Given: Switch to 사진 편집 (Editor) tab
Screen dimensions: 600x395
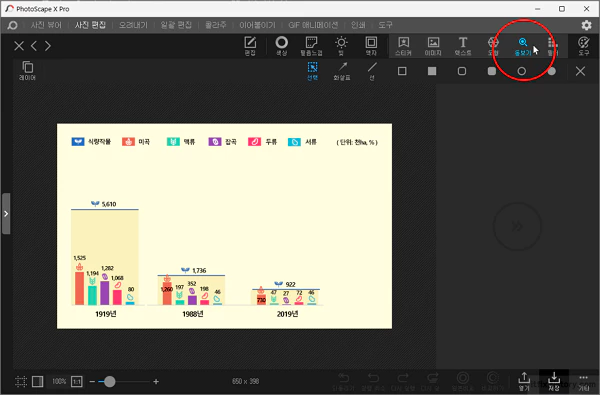Looking at the screenshot, I should pos(90,25).
